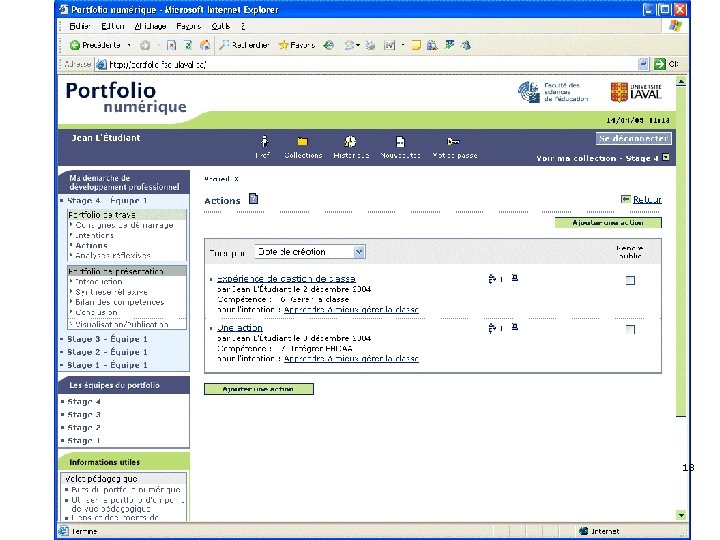Open Visualisation/Publication sidebar item
Image resolution: width=720 pixels, height=540 pixels.
click(122, 324)
